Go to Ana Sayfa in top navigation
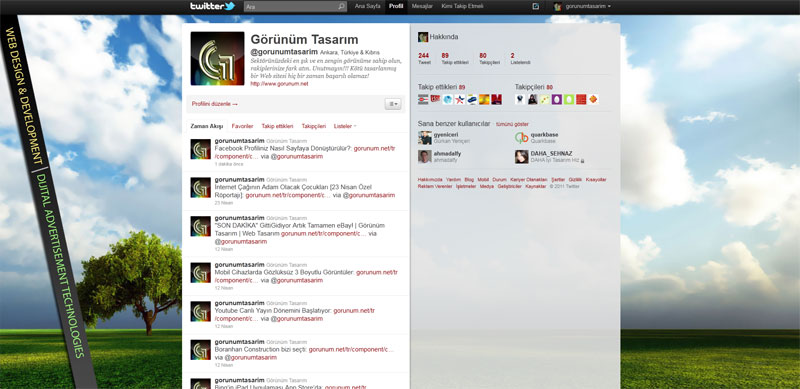 [x=367, y=7]
